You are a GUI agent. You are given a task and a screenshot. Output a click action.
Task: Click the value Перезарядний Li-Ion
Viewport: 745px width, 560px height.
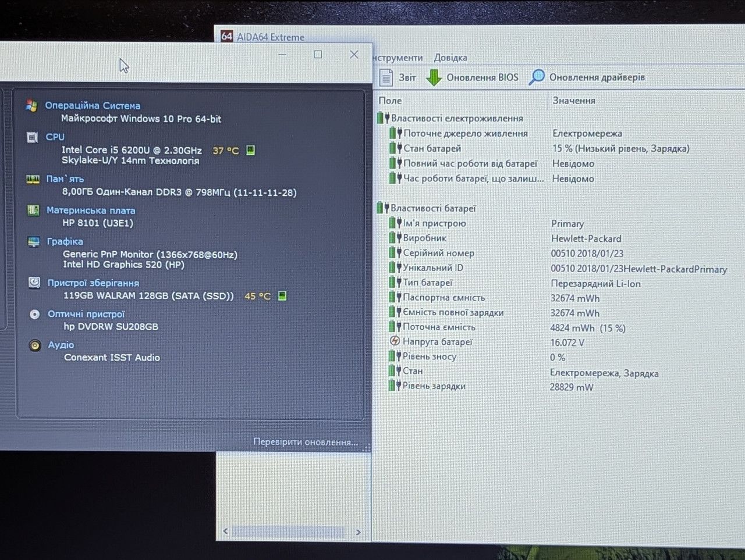595,283
